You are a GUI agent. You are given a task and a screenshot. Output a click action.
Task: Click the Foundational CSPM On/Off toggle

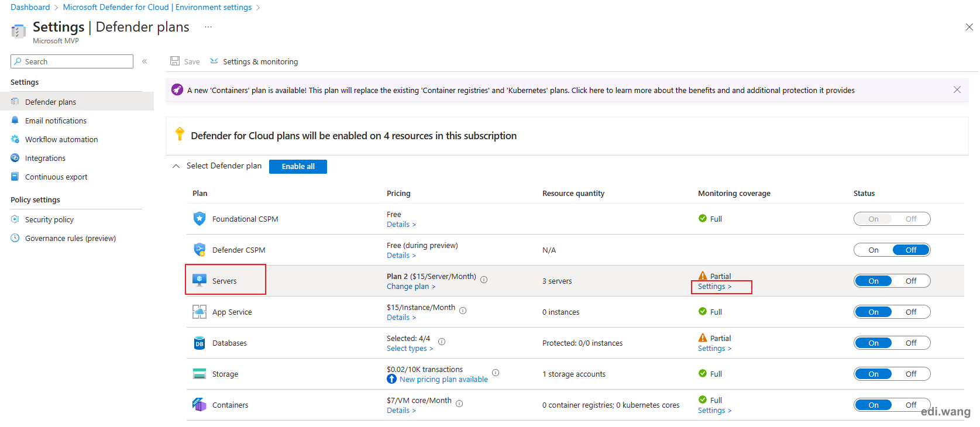892,219
